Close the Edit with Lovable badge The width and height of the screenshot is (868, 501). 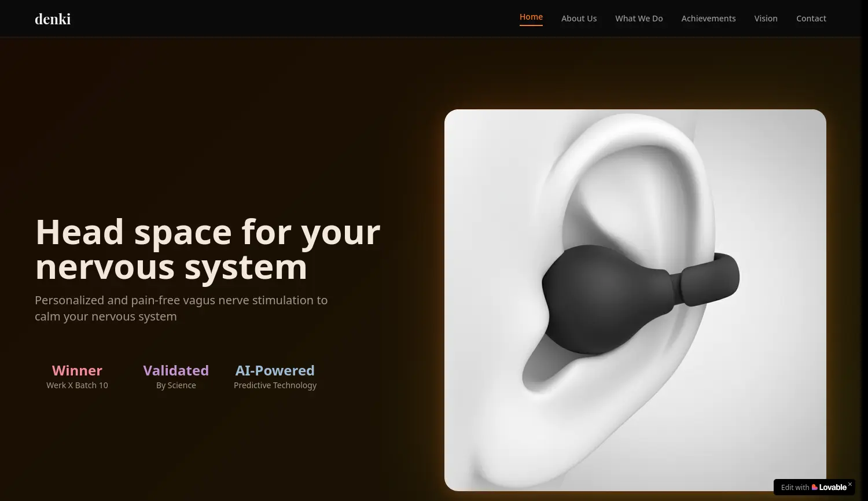850,484
